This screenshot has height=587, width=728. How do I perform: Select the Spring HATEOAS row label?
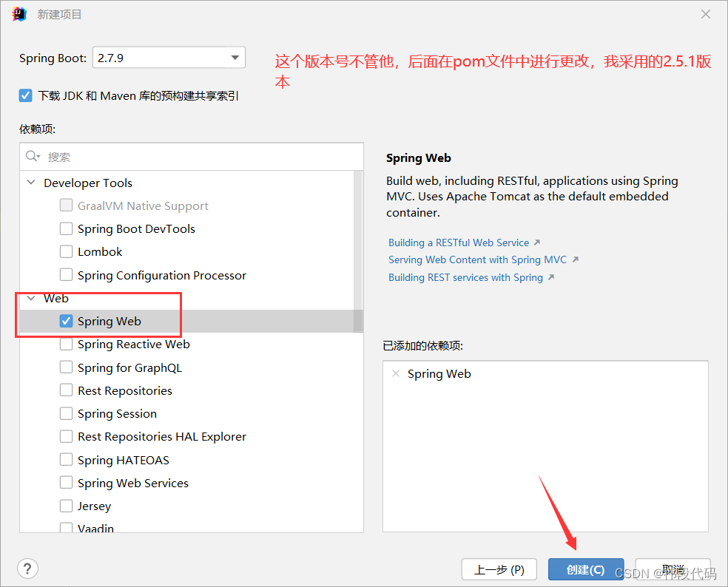pyautogui.click(x=124, y=461)
